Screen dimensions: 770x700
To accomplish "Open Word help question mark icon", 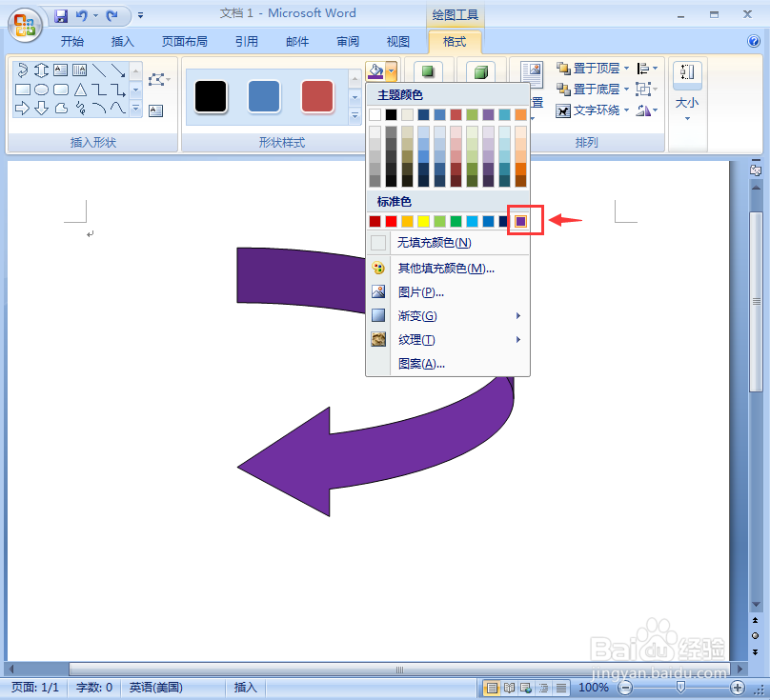I will (753, 41).
